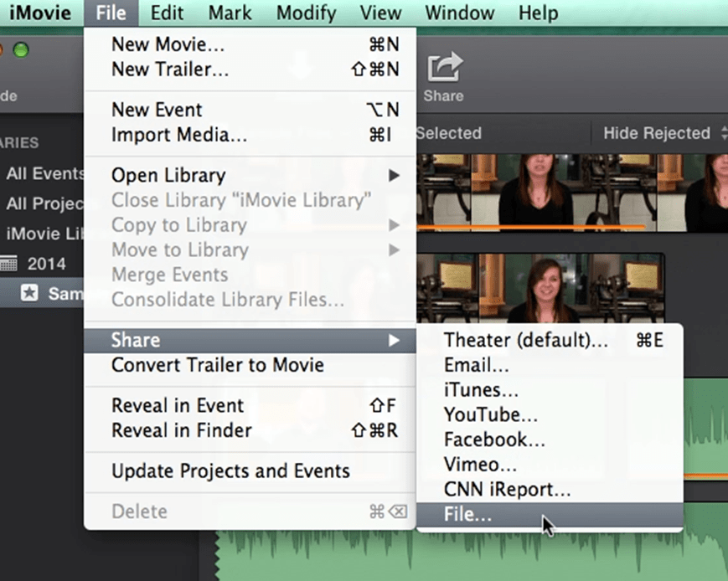
Task: Choose Import Media… from File menu
Action: [x=250, y=135]
